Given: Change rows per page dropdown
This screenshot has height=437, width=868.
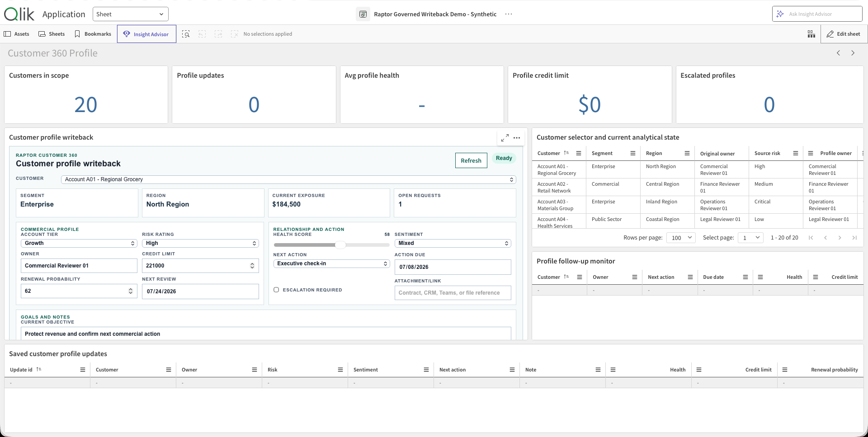Looking at the screenshot, I should [x=681, y=238].
